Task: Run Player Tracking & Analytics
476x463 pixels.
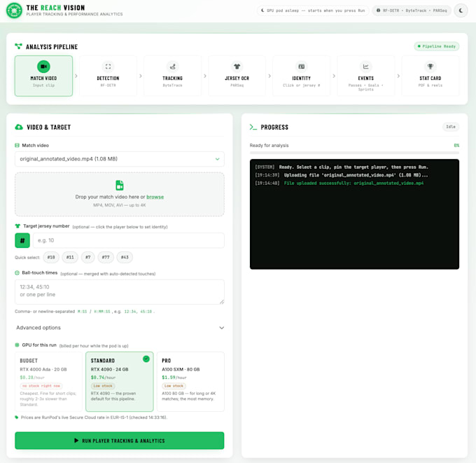Action: 120,441
